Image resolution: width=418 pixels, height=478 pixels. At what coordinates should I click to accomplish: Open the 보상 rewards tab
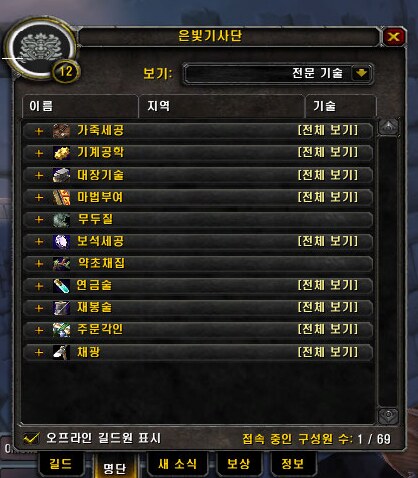(238, 464)
